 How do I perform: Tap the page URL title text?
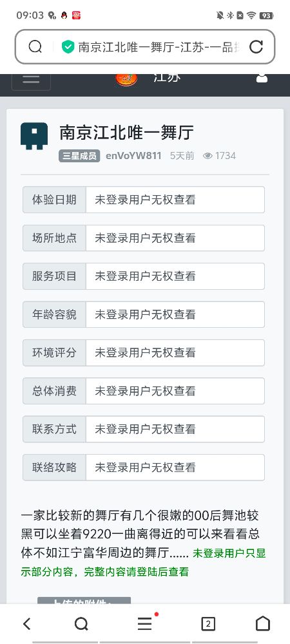(159, 47)
